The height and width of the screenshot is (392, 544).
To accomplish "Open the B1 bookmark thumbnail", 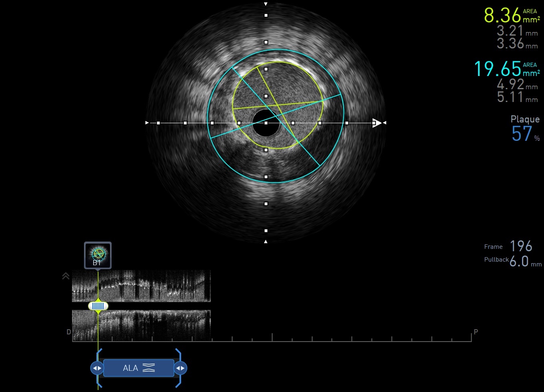I will [x=98, y=255].
